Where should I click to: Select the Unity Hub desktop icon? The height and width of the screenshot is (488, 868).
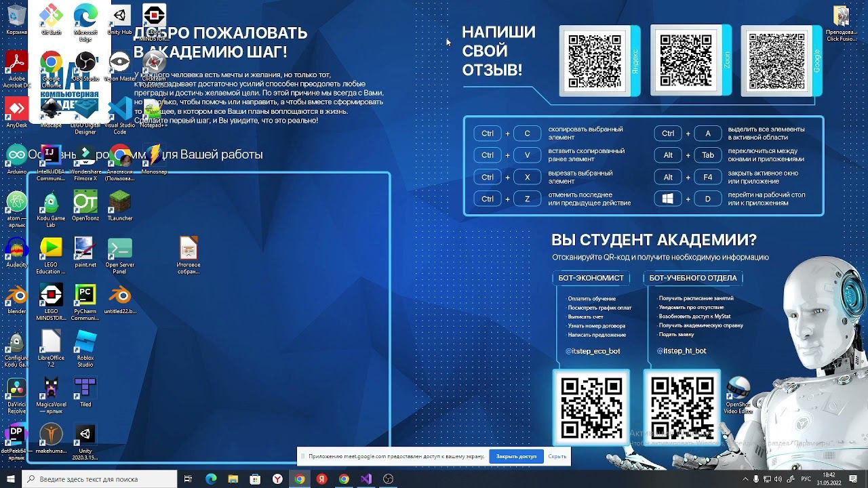119,19
